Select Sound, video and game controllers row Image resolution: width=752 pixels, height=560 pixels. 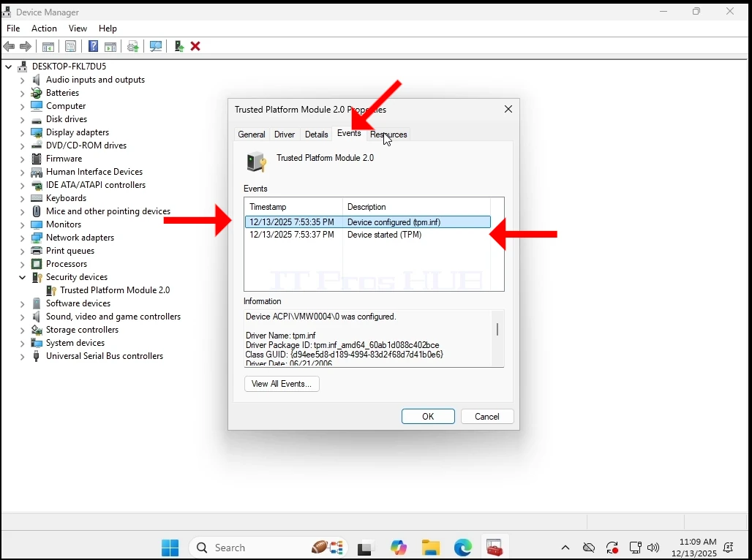click(x=113, y=317)
